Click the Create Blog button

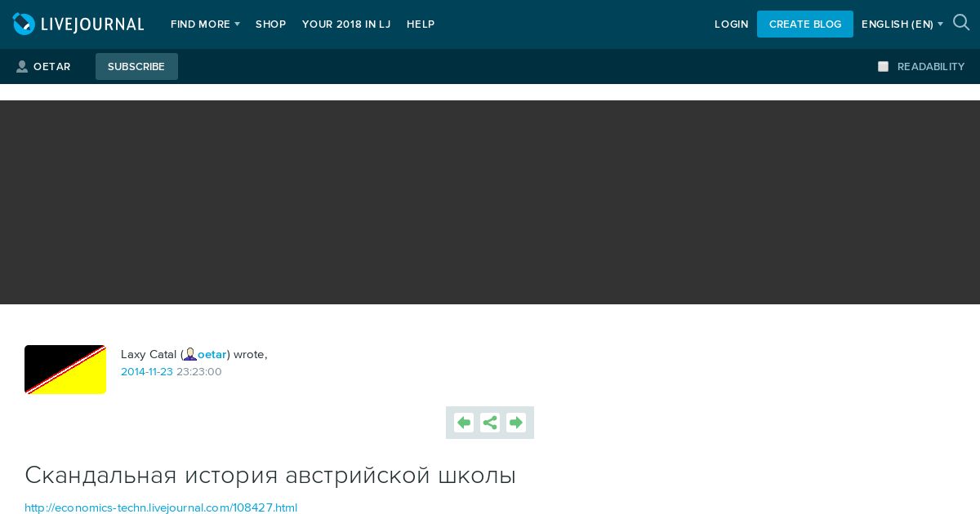click(805, 24)
